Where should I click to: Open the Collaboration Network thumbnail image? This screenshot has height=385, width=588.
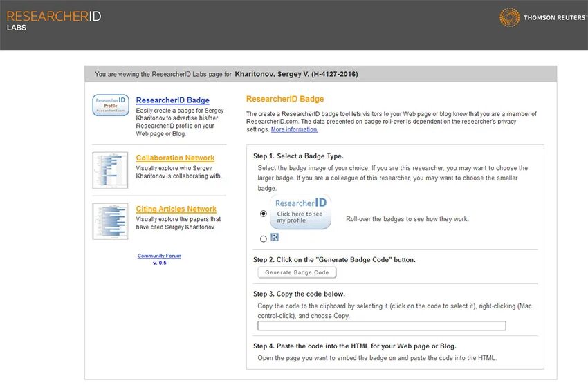point(110,170)
